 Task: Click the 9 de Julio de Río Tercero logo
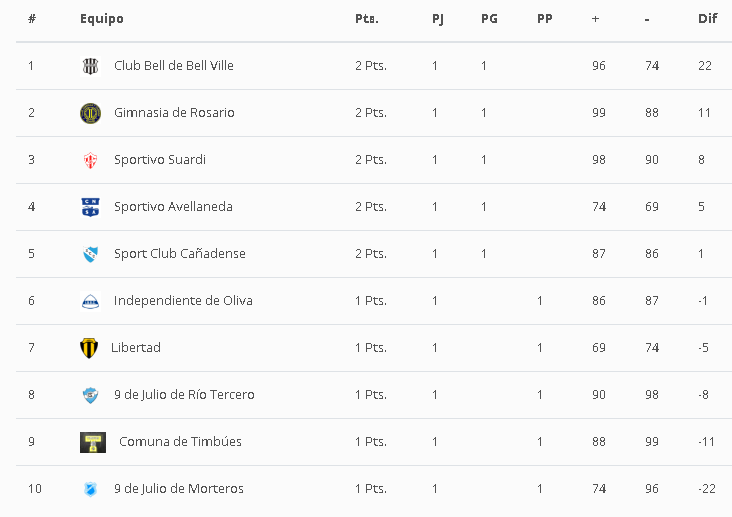pyautogui.click(x=90, y=395)
